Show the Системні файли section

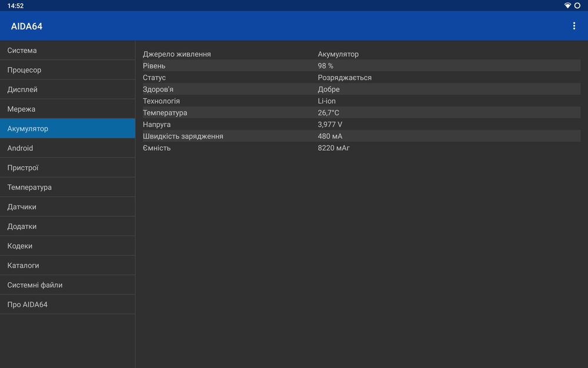68,284
